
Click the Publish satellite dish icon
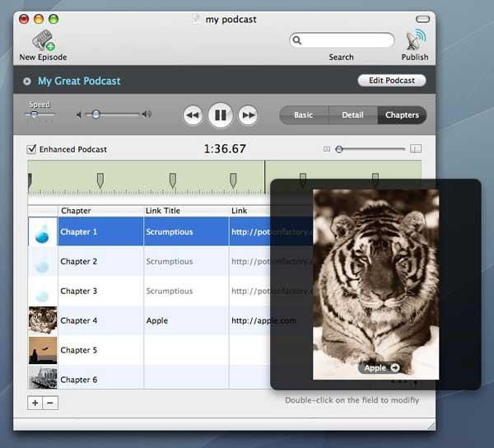[x=416, y=40]
